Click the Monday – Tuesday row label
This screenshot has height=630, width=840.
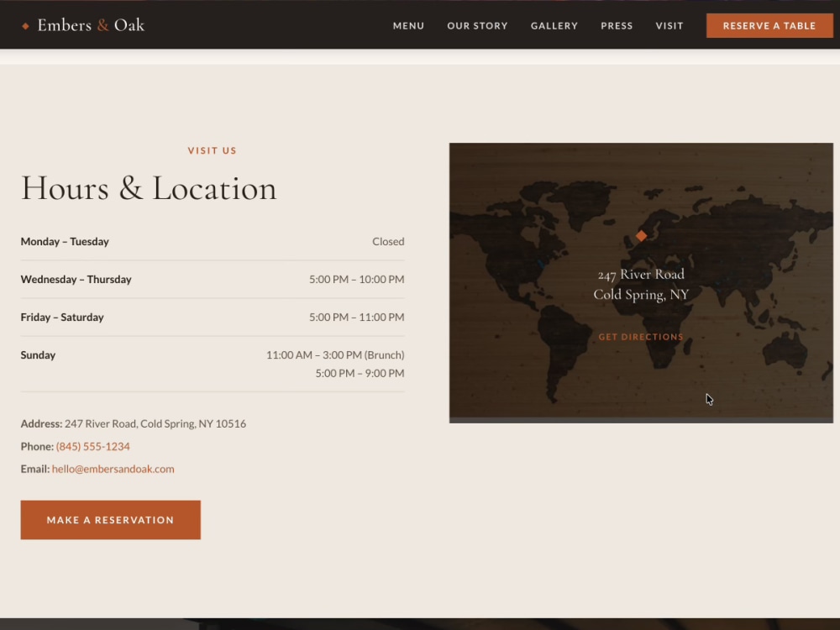tap(65, 242)
